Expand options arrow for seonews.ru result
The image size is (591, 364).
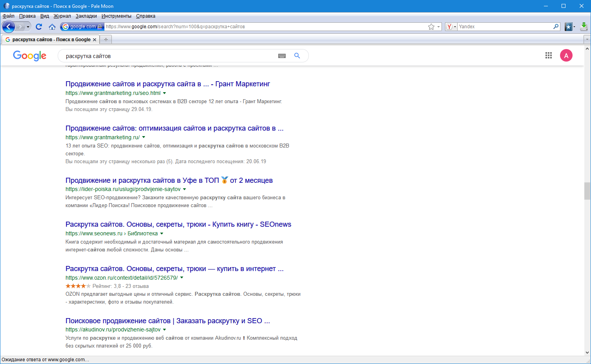(162, 234)
